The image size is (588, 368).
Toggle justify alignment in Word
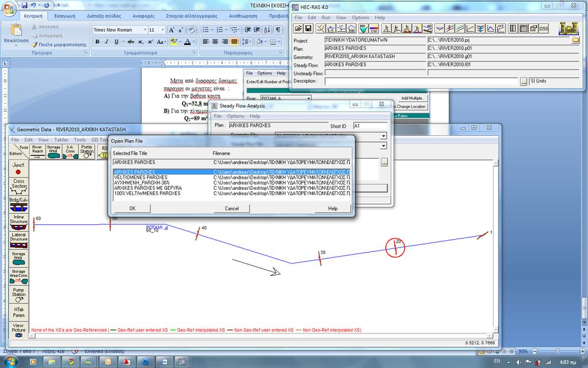click(x=234, y=41)
